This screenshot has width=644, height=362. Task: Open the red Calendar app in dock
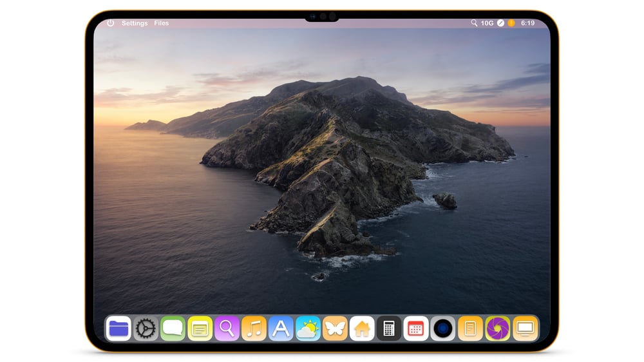416,329
